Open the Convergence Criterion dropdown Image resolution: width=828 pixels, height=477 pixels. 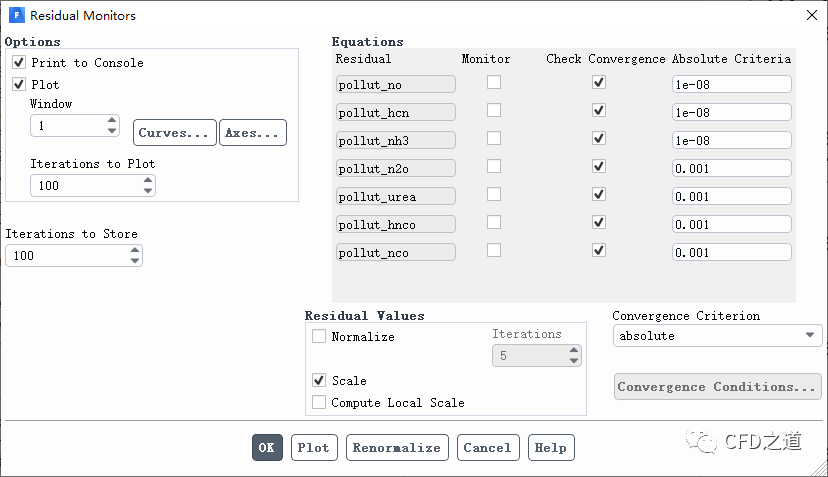pos(717,336)
